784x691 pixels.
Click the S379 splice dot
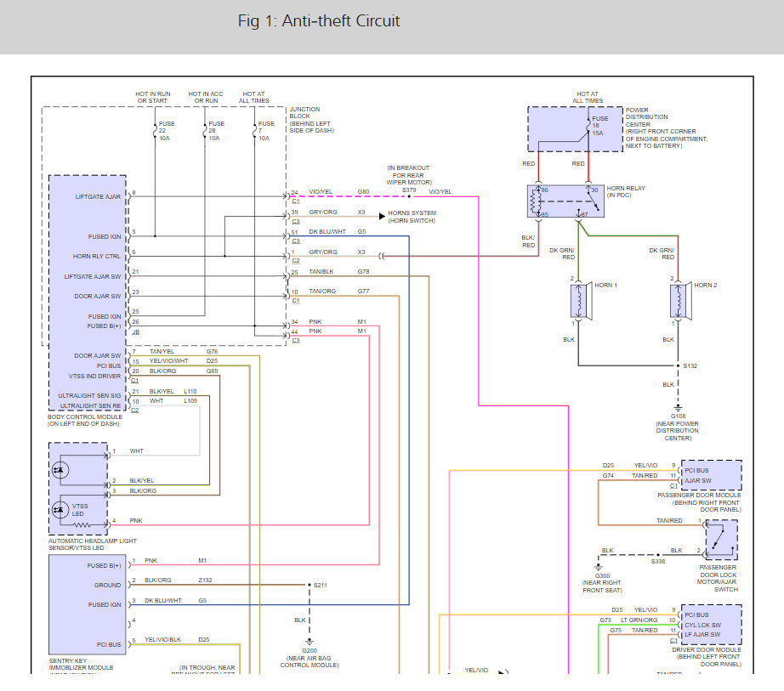(x=409, y=196)
